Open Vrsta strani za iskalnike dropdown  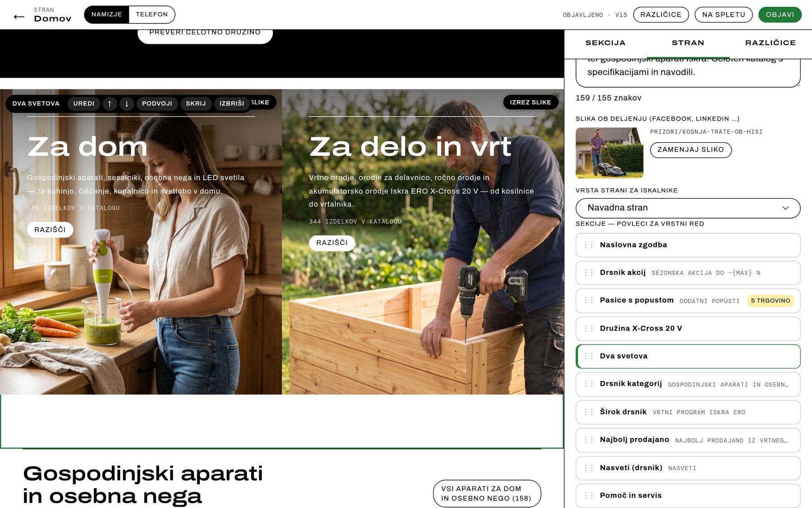688,208
